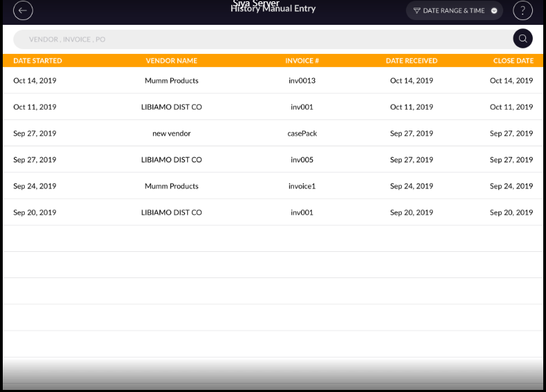Click the Date Received column header
The width and height of the screenshot is (546, 392).
tap(411, 61)
